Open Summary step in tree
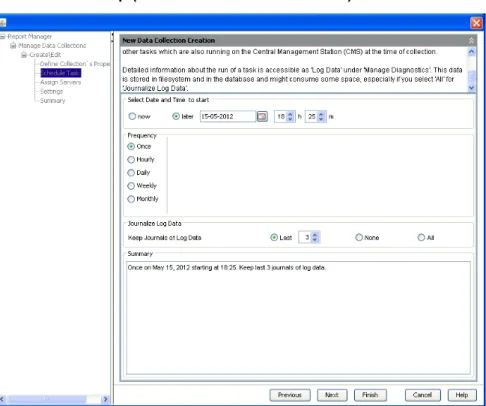The height and width of the screenshot is (406, 486). [x=53, y=101]
